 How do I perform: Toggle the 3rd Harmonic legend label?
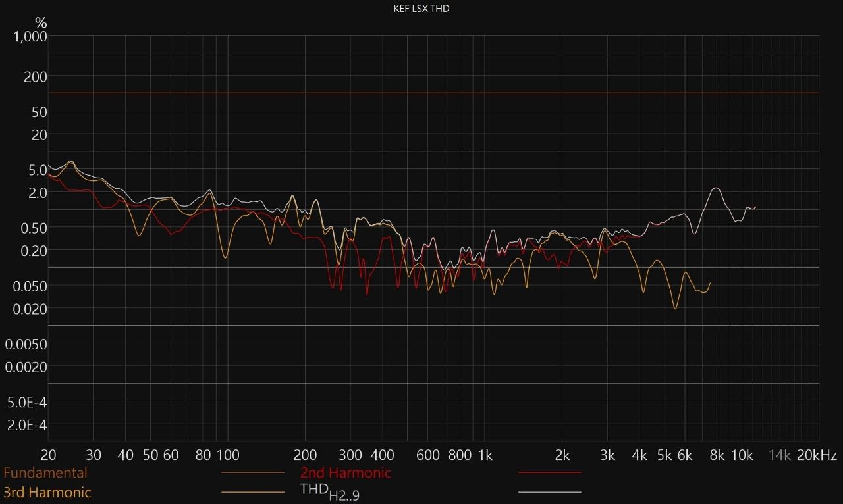coord(47,492)
